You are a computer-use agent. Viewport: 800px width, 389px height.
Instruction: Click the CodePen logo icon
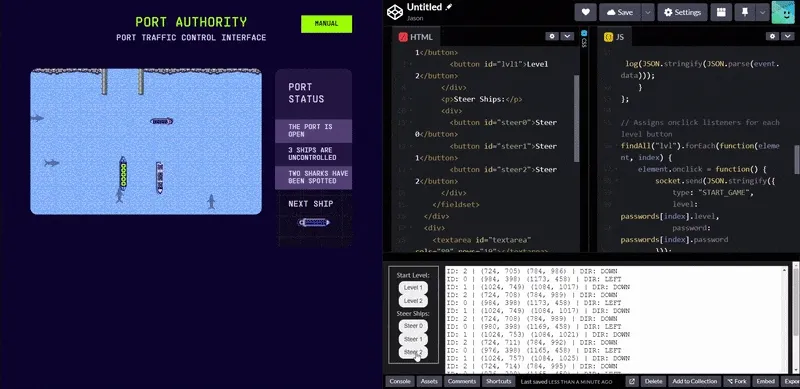click(394, 12)
